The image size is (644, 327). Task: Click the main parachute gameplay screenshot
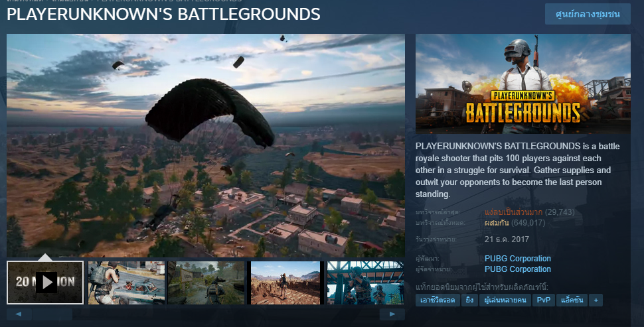tap(206, 145)
